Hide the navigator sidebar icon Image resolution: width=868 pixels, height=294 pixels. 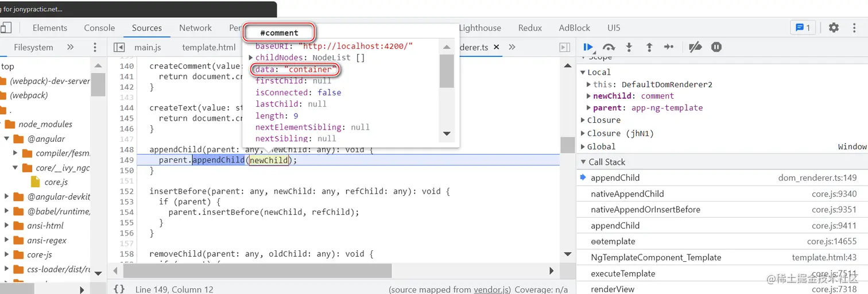tap(119, 47)
